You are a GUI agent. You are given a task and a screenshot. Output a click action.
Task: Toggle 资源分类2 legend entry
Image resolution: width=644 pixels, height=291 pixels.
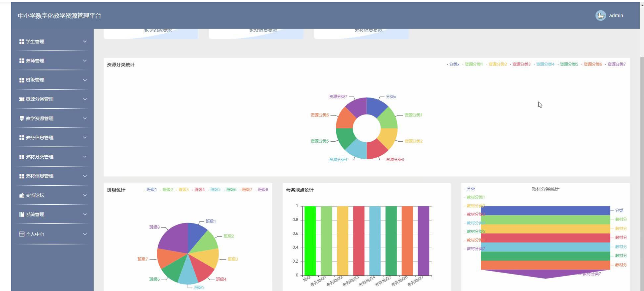pos(496,64)
